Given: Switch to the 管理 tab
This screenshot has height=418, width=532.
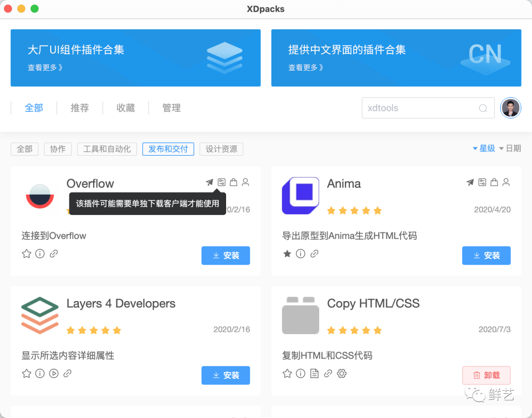Looking at the screenshot, I should click(171, 108).
